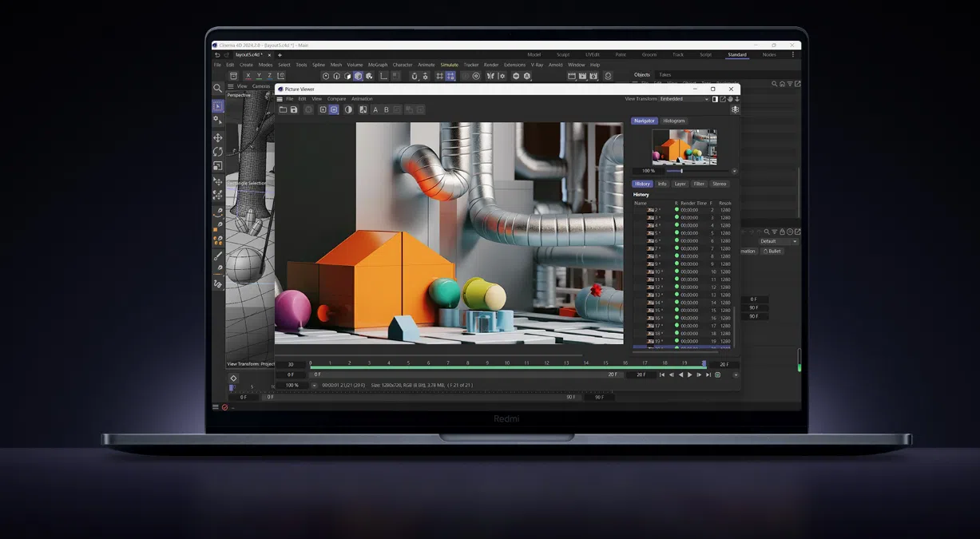Open the Default dropdown in attributes panel
Screen dimensions: 980x539
pyautogui.click(x=778, y=241)
